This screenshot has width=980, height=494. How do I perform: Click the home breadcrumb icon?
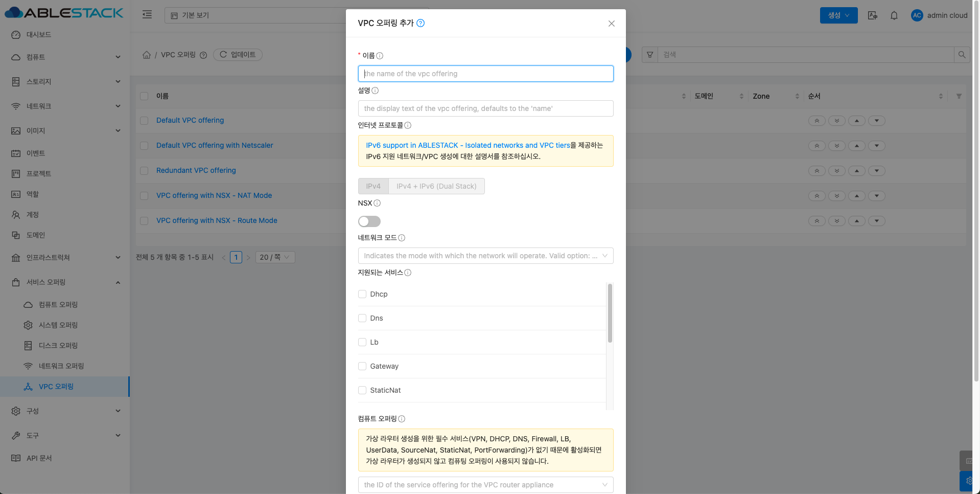147,55
